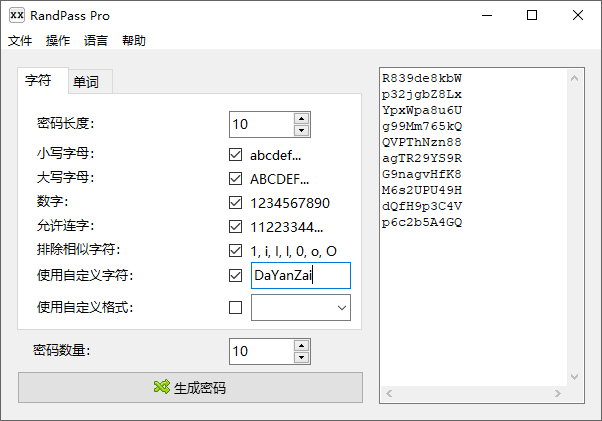The width and height of the screenshot is (602, 421).
Task: Select password G9nagvHfK8
Action: click(422, 174)
